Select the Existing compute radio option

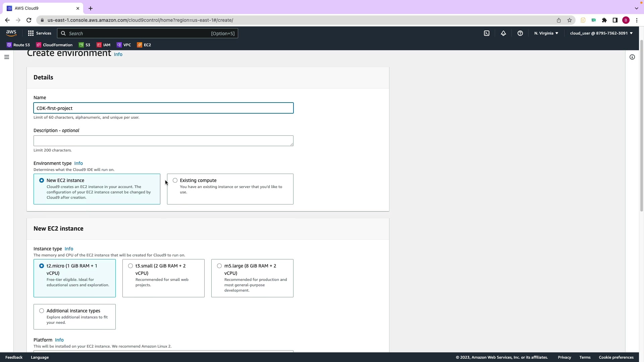point(175,180)
